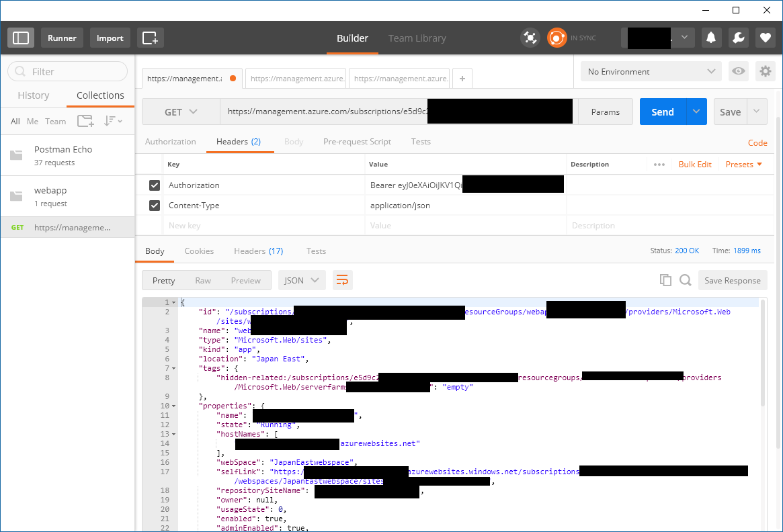The width and height of the screenshot is (783, 532).
Task: Open the No Environment selector
Action: 649,71
